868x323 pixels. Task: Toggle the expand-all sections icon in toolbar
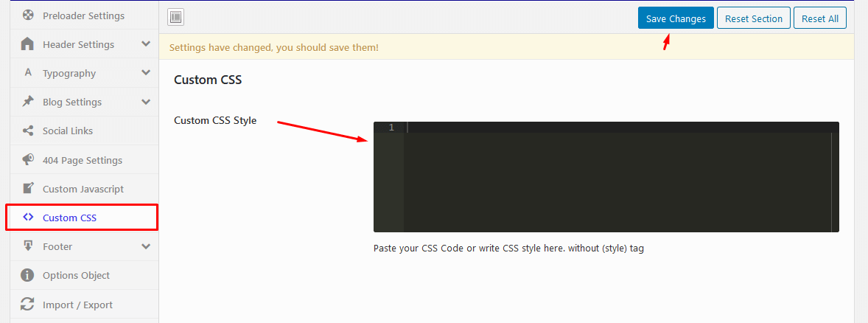[175, 18]
